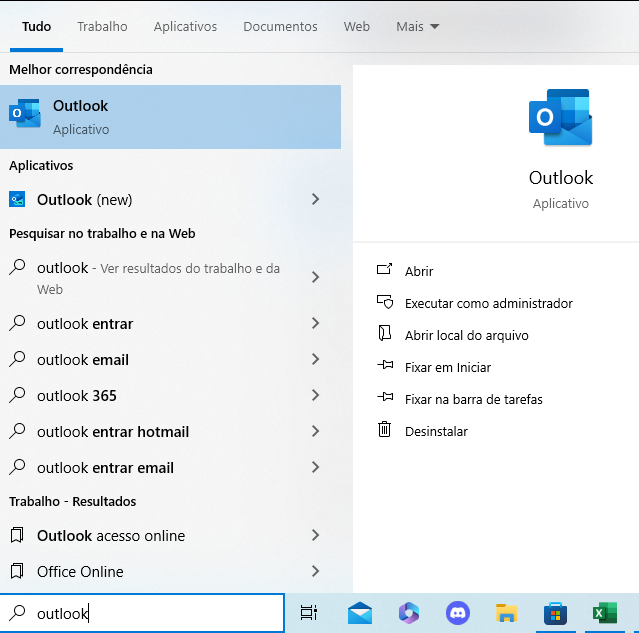Open Microsoft Store from the taskbar

coord(555,614)
